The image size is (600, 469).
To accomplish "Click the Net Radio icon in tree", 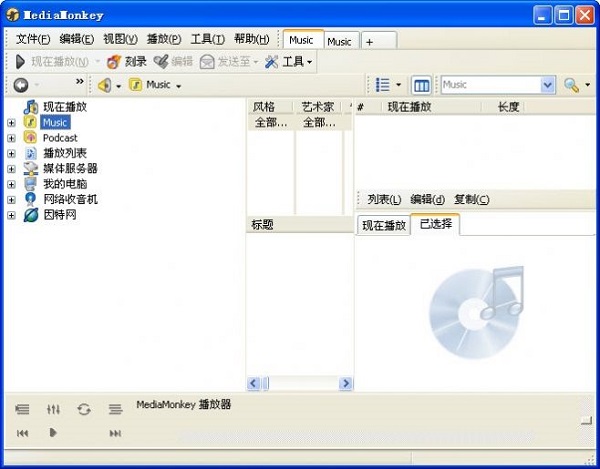I will 30,199.
